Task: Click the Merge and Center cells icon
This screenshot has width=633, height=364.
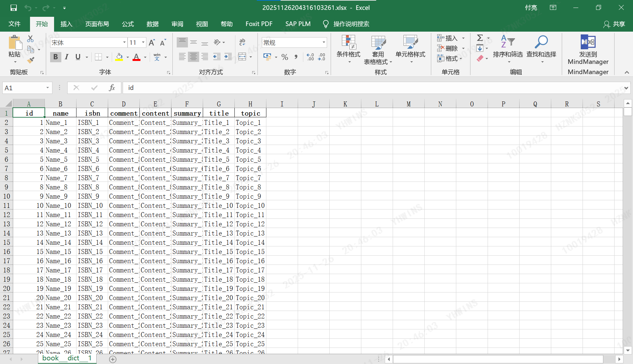Action: point(242,57)
